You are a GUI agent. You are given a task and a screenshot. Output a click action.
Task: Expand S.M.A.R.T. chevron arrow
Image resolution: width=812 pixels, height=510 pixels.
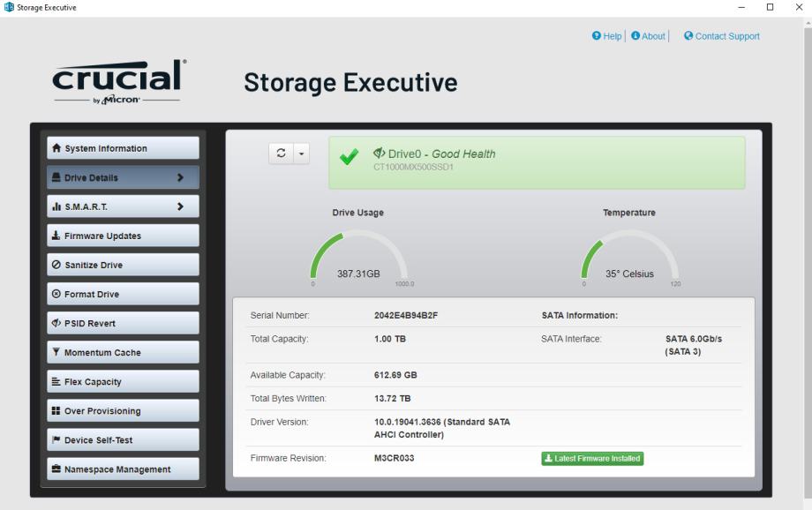[x=180, y=206]
